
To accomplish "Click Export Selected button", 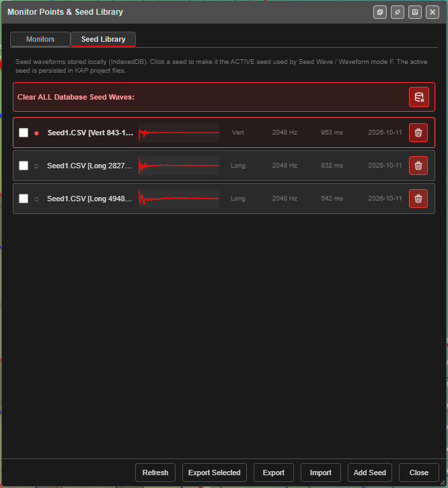I will point(215,473).
